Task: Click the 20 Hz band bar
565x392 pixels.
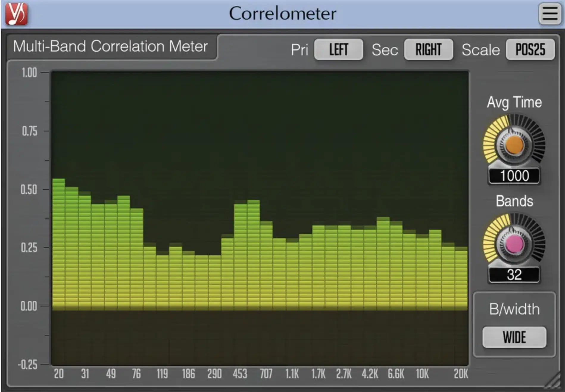Action: [59, 244]
